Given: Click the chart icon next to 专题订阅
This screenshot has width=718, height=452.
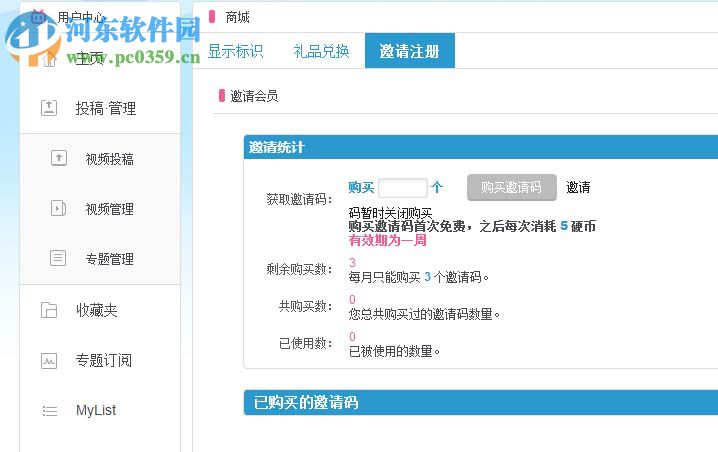Looking at the screenshot, I should pos(49,361).
